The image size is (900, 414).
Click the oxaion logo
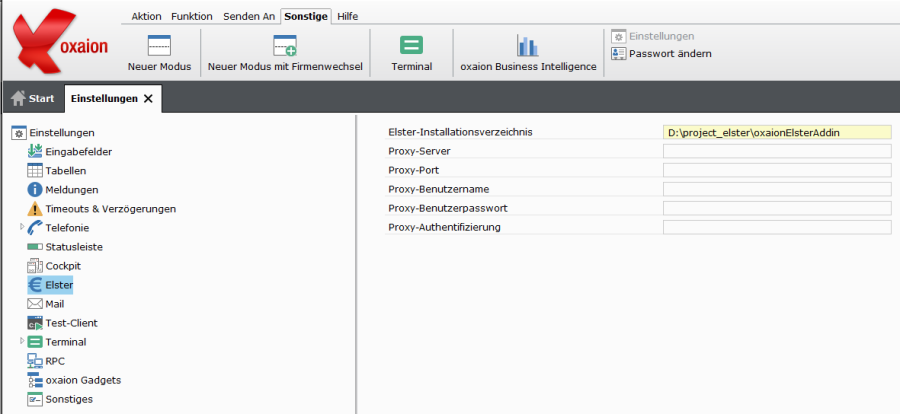pos(60,41)
